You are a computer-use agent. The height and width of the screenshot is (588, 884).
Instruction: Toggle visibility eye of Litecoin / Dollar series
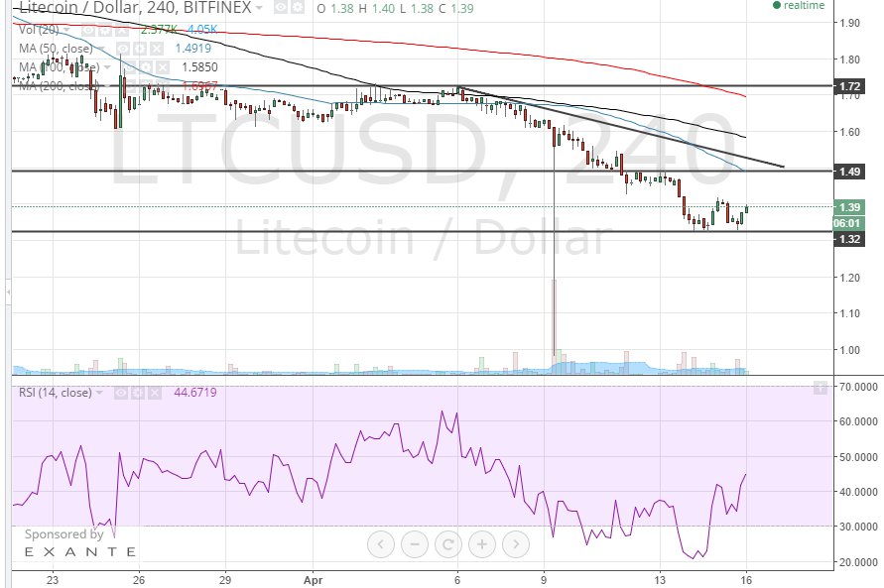tap(280, 8)
